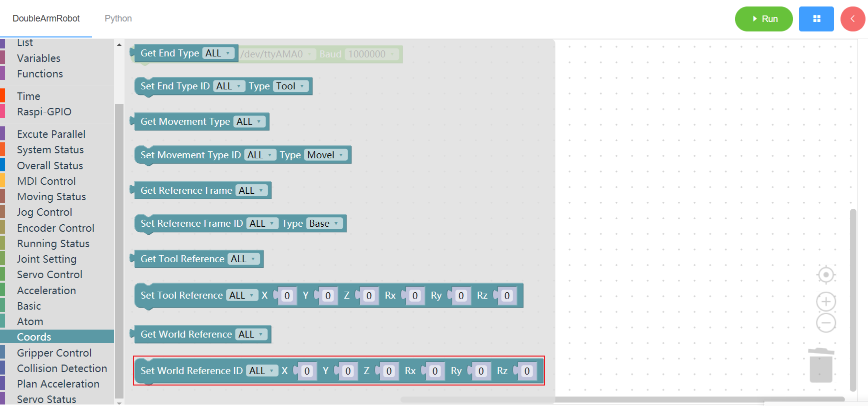Open the Time category
868x406 pixels.
coord(57,96)
